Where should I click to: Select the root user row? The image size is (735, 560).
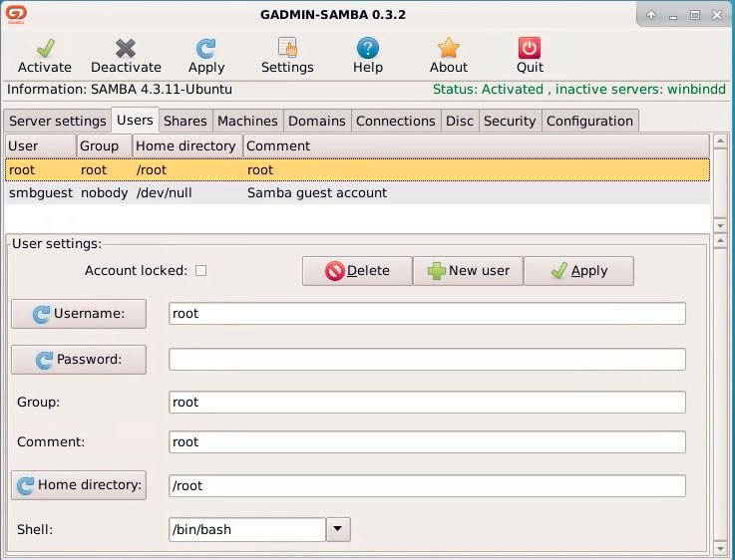357,170
